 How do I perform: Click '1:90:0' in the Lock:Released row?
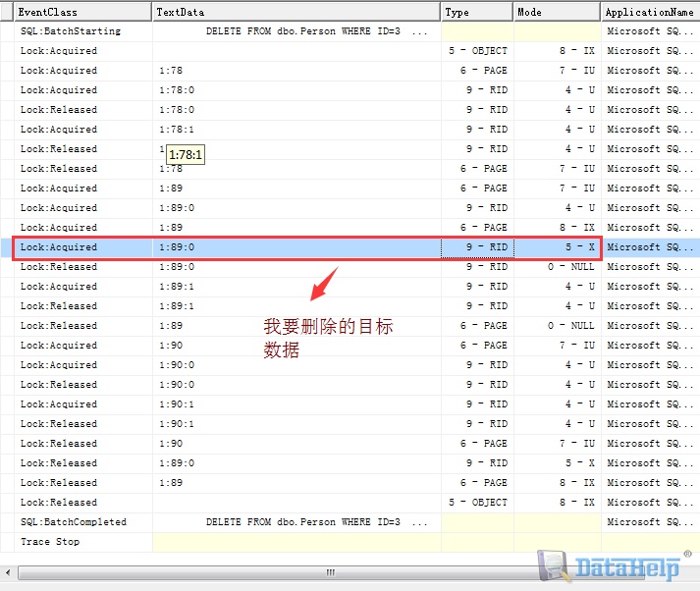coord(177,385)
